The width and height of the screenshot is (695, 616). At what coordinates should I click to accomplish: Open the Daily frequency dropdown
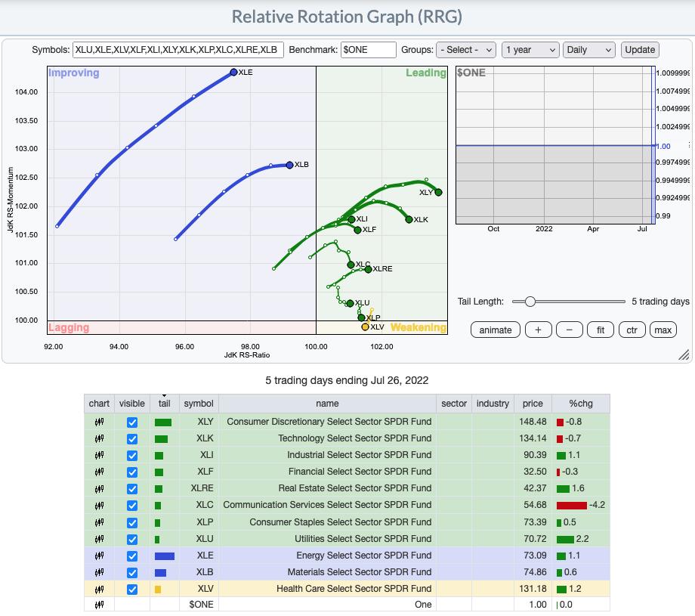pos(588,50)
